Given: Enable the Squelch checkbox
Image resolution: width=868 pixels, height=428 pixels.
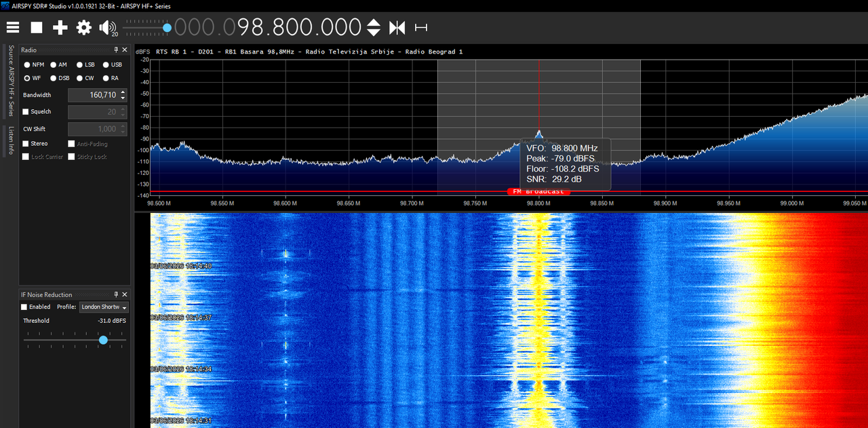Looking at the screenshot, I should (26, 112).
